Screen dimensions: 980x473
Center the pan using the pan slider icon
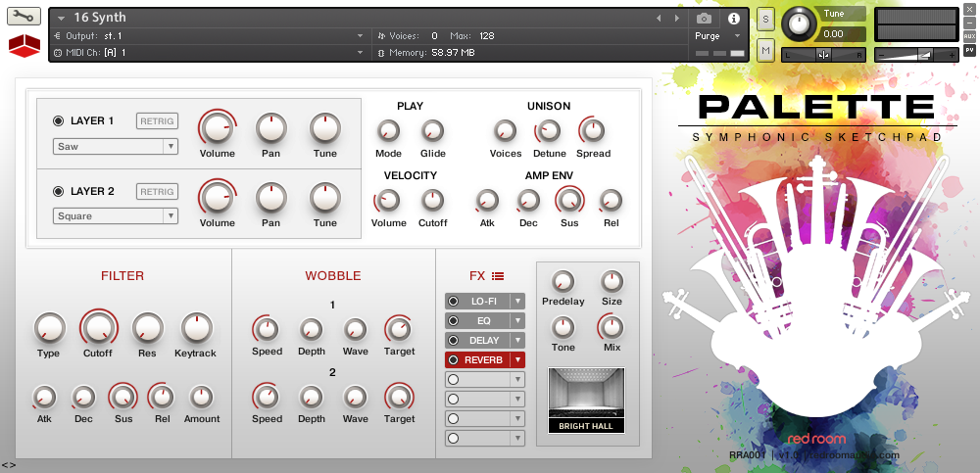click(824, 55)
